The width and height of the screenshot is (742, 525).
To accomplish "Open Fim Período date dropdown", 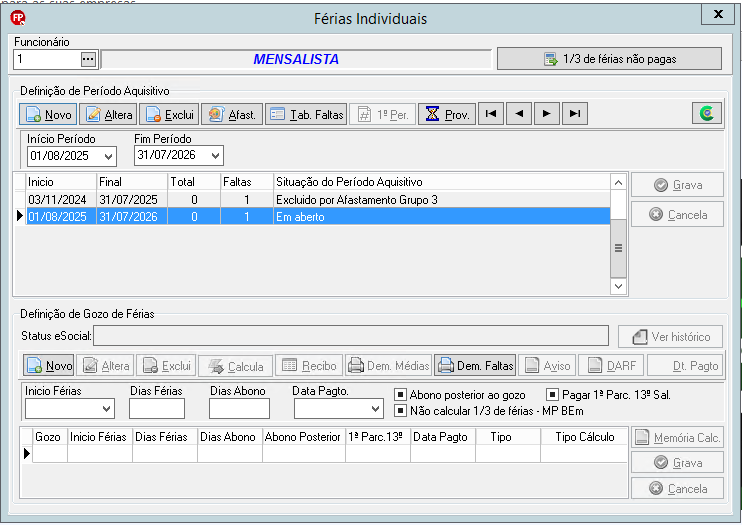I will 215,155.
